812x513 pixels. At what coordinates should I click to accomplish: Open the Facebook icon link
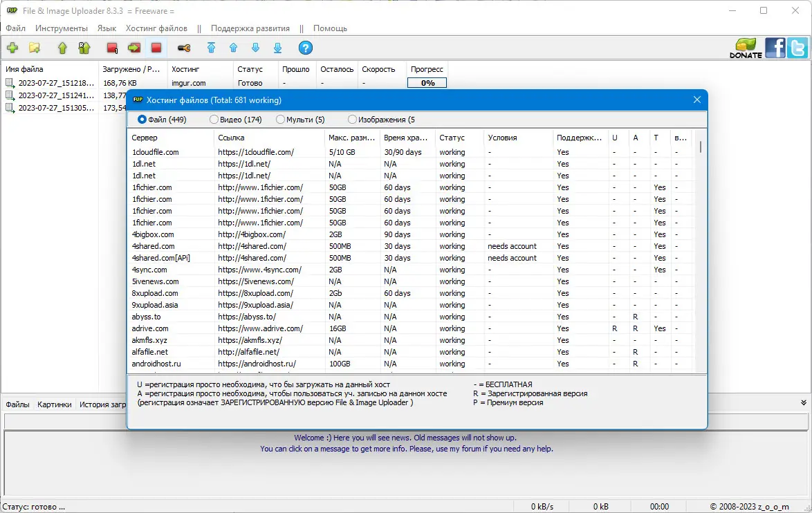click(x=775, y=48)
